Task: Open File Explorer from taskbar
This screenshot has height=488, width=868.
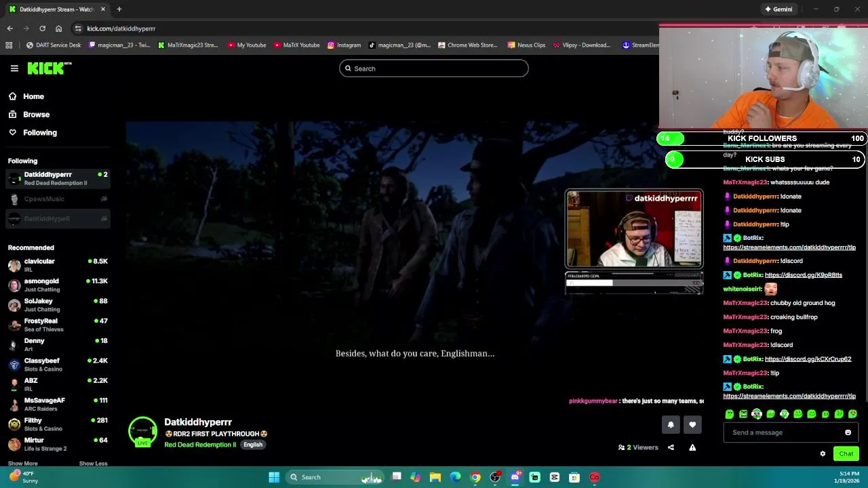Action: click(435, 477)
